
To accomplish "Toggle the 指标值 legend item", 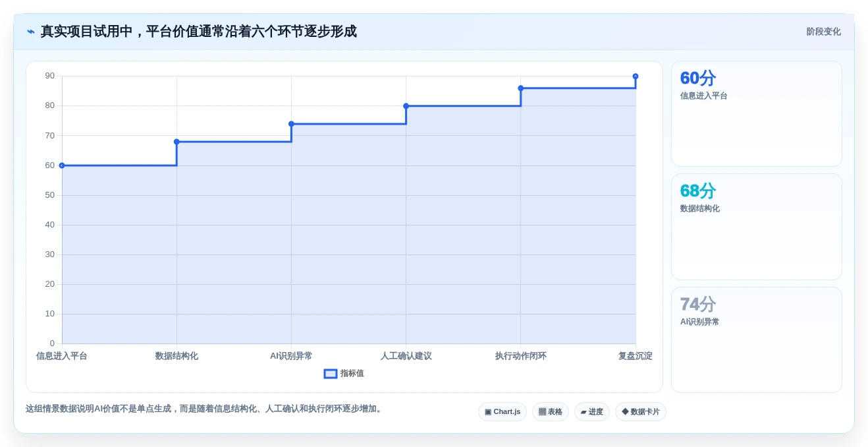I will (x=344, y=373).
